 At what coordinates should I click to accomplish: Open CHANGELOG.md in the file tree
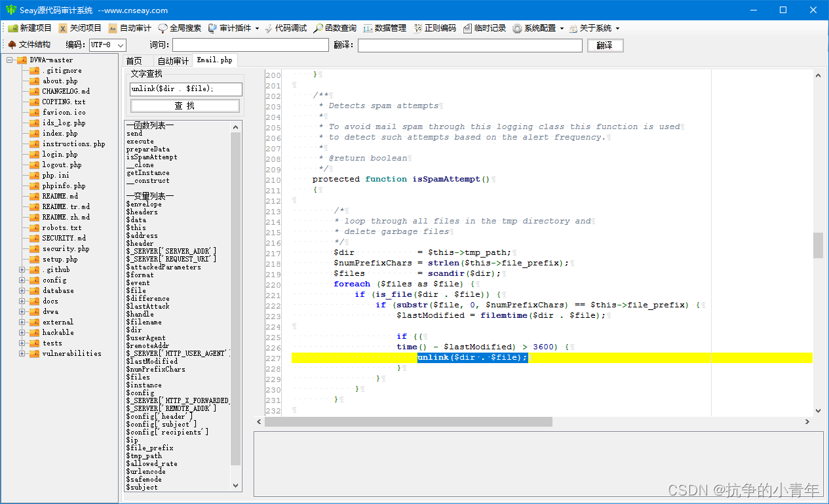point(66,92)
